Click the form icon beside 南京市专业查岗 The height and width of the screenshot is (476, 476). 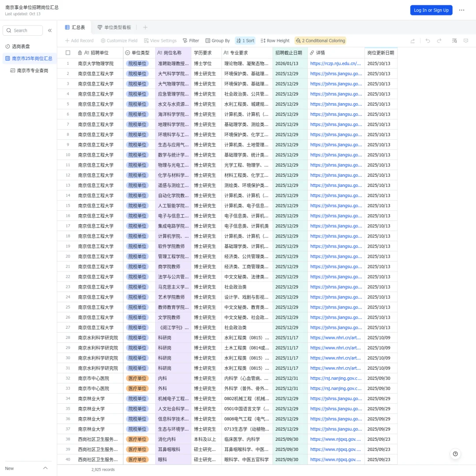[12, 71]
